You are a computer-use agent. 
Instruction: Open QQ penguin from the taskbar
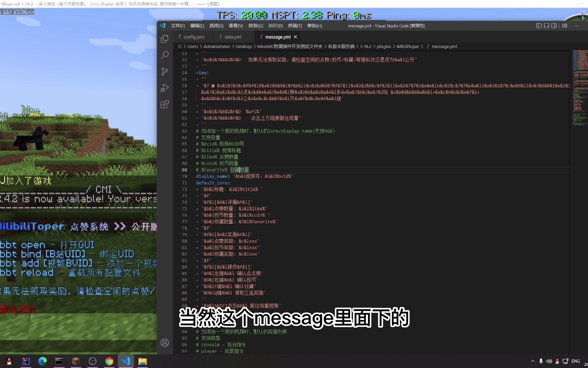click(9, 361)
